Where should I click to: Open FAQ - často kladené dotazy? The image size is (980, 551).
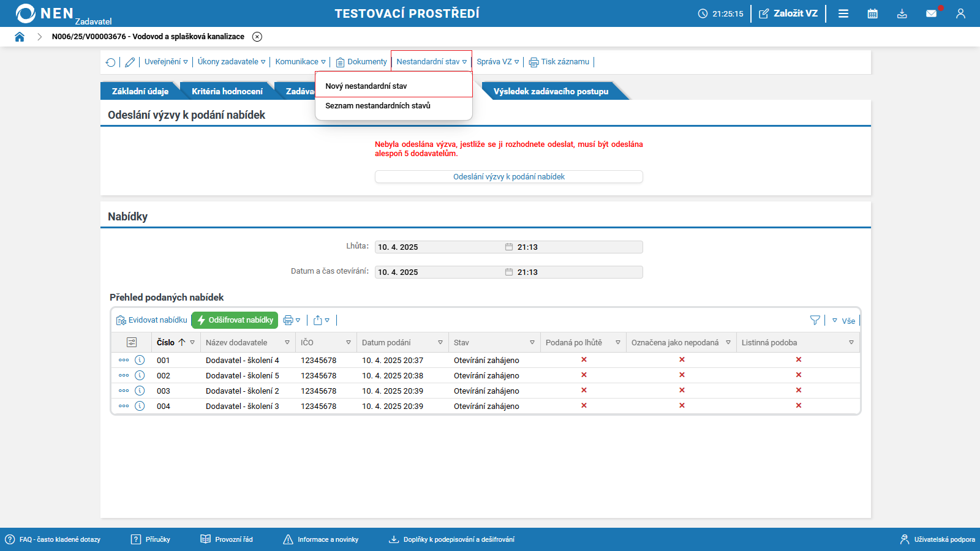click(x=53, y=539)
